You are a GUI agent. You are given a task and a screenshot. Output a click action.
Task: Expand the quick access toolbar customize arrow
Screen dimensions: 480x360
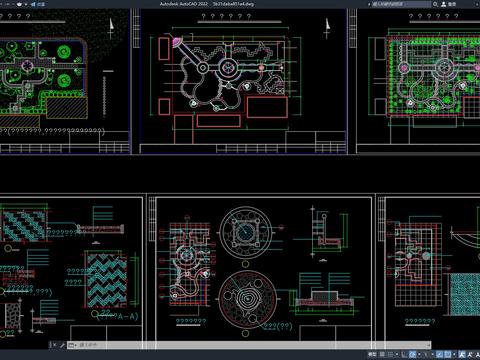pyautogui.click(x=26, y=4)
